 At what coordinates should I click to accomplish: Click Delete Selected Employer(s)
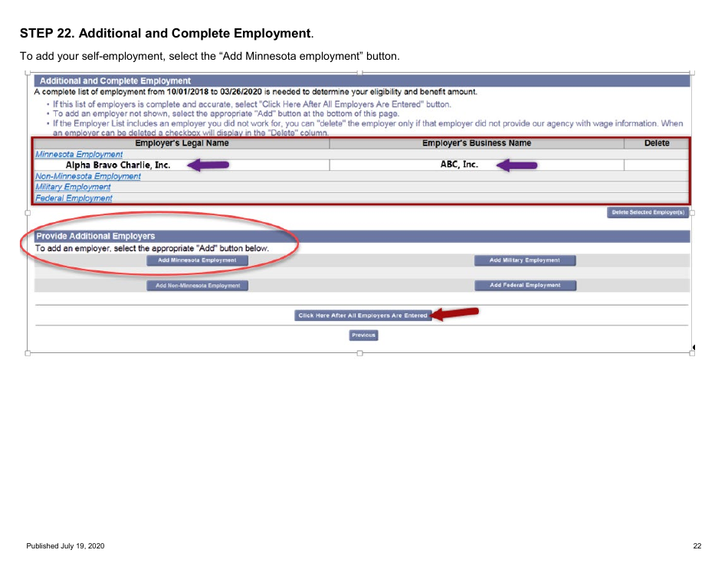pyautogui.click(x=647, y=211)
